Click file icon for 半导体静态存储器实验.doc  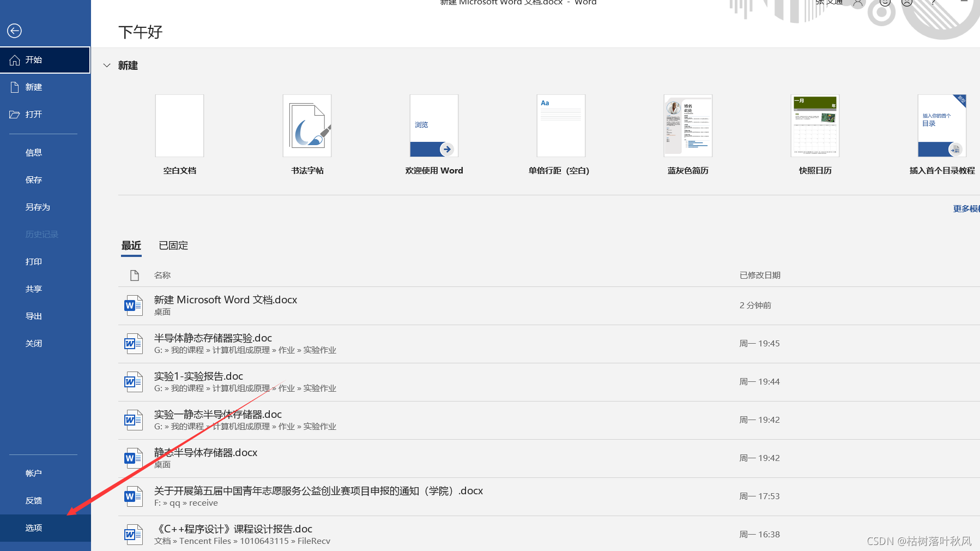coord(134,344)
